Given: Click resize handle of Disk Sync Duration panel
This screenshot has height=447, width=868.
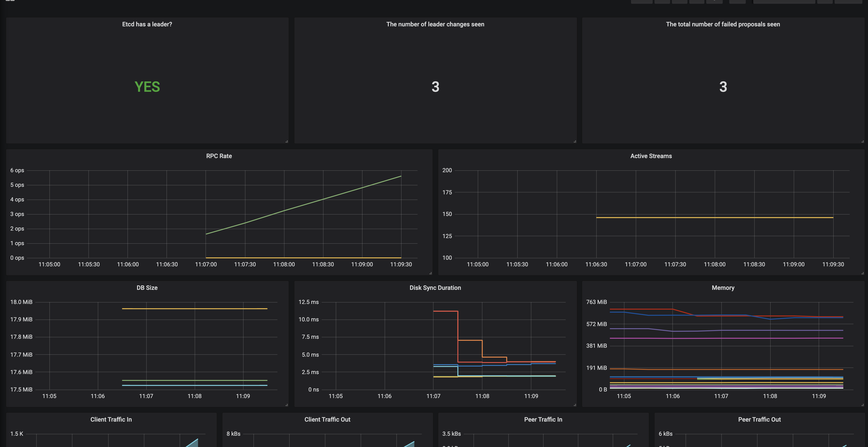Looking at the screenshot, I should (575, 405).
